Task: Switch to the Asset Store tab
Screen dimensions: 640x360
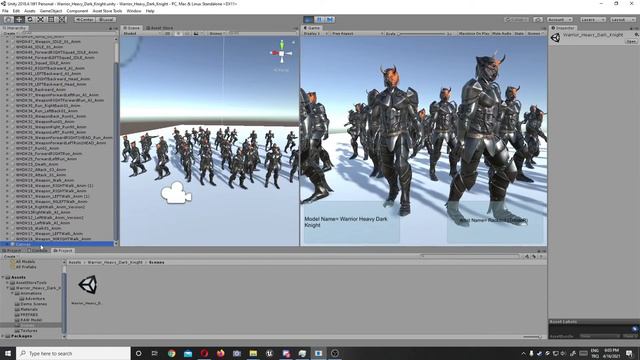Action: pyautogui.click(x=160, y=28)
